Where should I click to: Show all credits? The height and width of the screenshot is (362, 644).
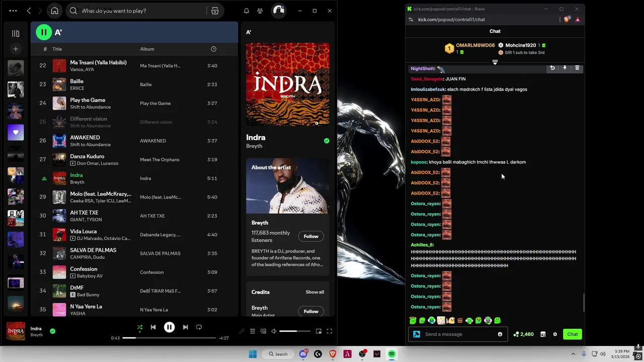[314, 292]
